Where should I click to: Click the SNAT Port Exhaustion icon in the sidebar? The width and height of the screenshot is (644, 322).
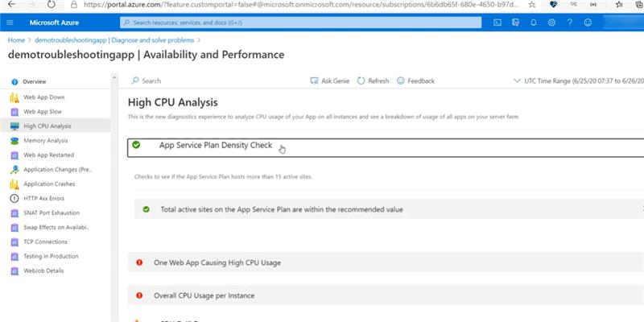coord(14,213)
